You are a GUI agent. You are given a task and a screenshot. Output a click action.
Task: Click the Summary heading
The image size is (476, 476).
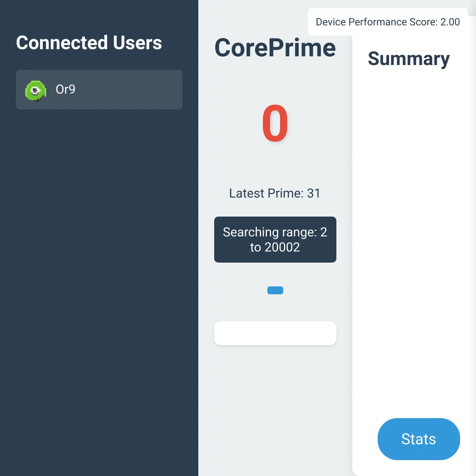click(x=409, y=59)
